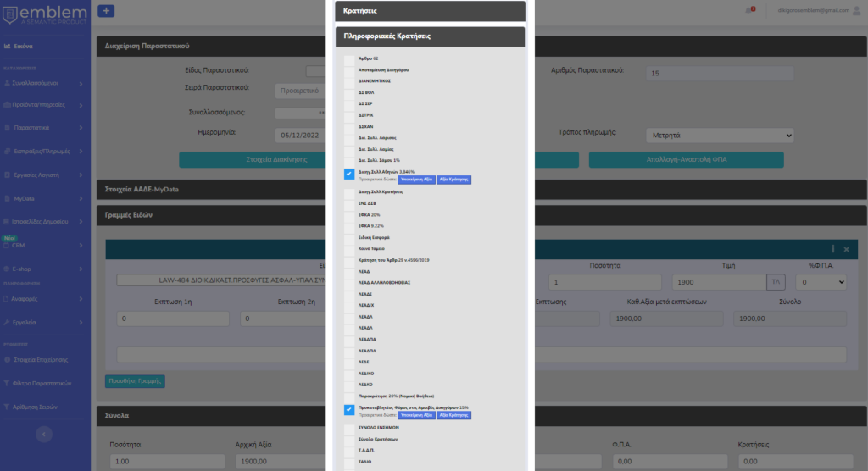Click the Προσθήκη Γραμμής button
This screenshot has height=471, width=868.
(135, 381)
